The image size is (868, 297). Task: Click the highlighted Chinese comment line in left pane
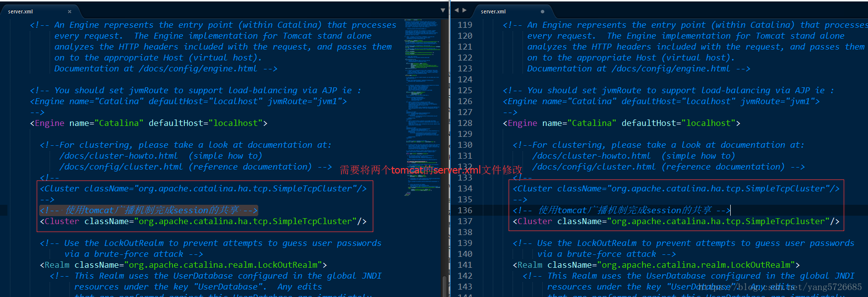click(149, 210)
